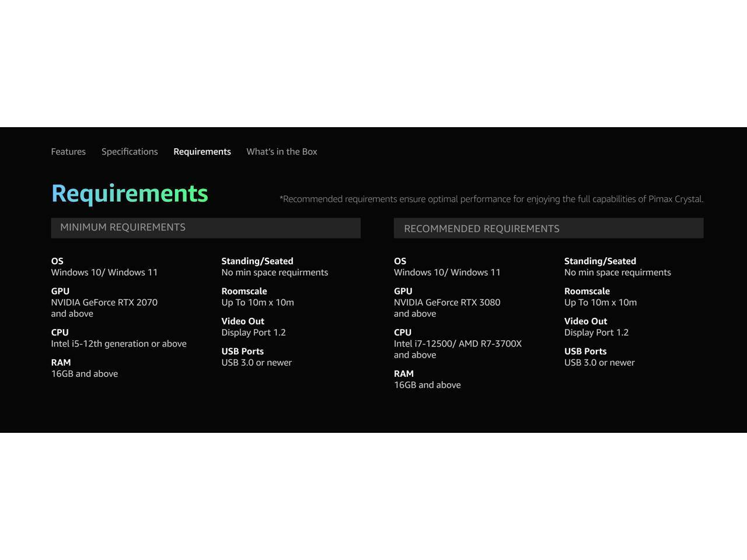Click minimum 'USB 3.0 or newer' text
This screenshot has width=747, height=560.
[256, 362]
